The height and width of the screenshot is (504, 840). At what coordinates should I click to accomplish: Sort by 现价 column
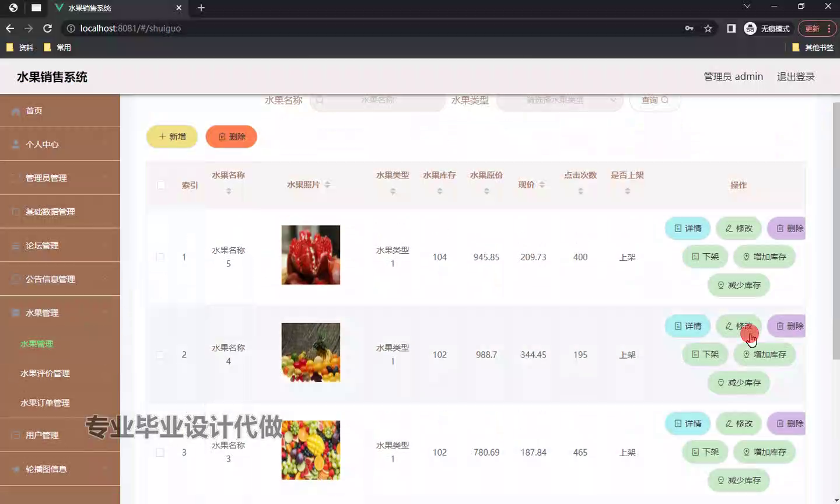point(542,184)
